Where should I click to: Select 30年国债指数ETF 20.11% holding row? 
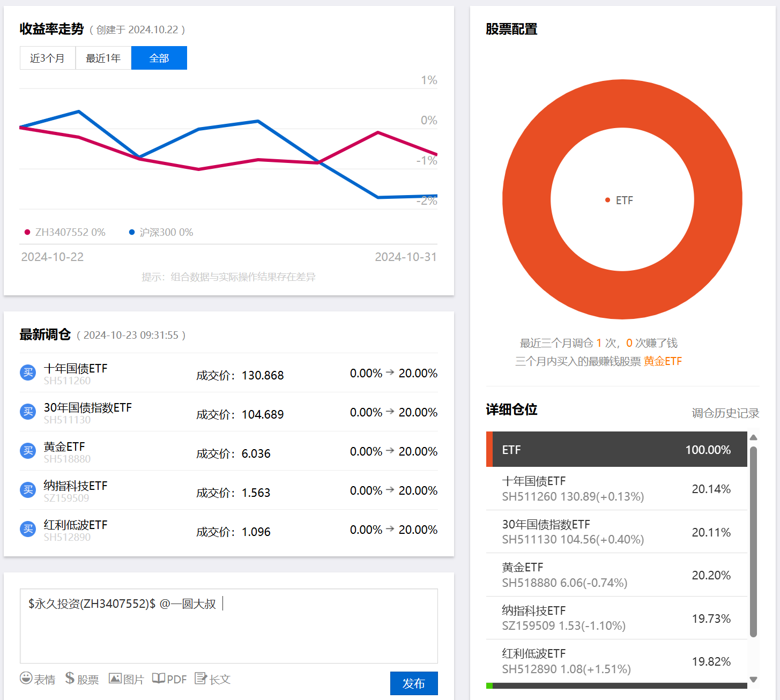(x=616, y=532)
